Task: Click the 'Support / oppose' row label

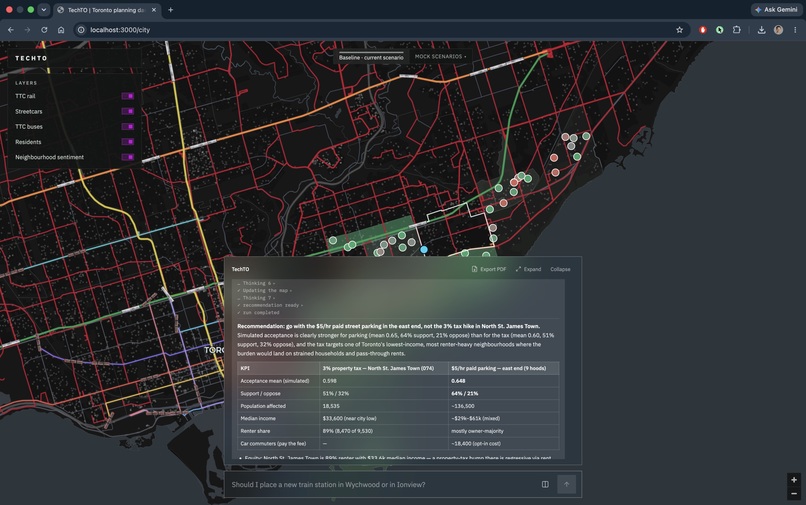Action: pyautogui.click(x=260, y=393)
